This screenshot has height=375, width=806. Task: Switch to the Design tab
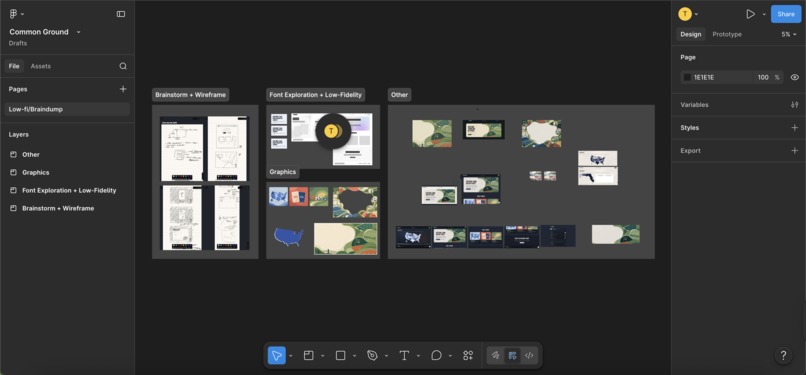(690, 34)
